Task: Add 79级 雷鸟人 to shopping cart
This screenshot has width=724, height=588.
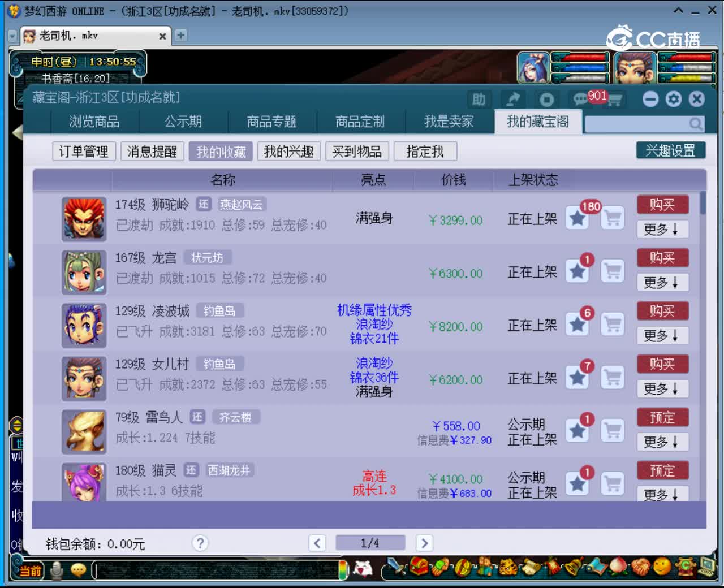Action: click(613, 431)
